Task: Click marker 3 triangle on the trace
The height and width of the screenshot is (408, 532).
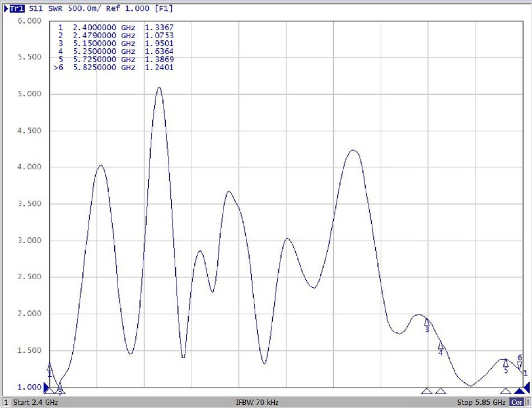Action: (x=427, y=322)
